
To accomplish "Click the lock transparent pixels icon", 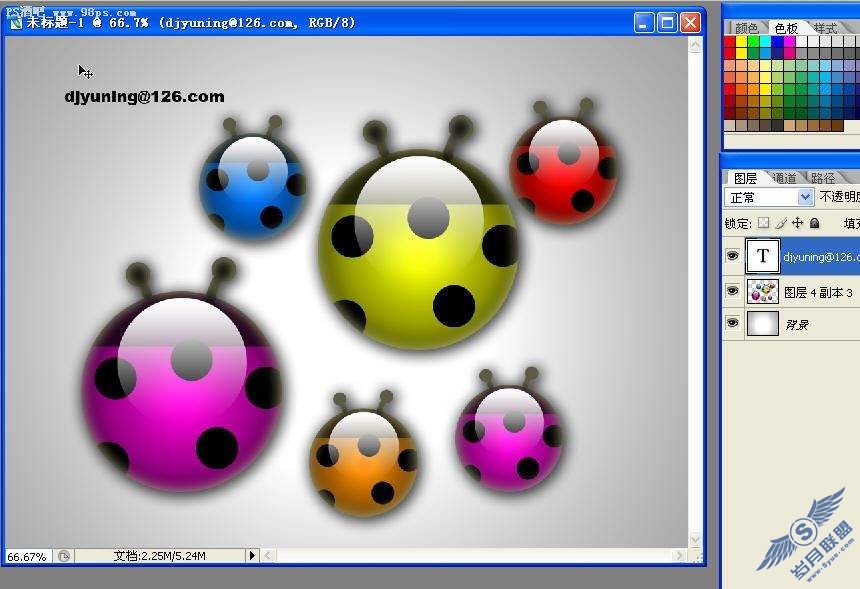I will (763, 223).
